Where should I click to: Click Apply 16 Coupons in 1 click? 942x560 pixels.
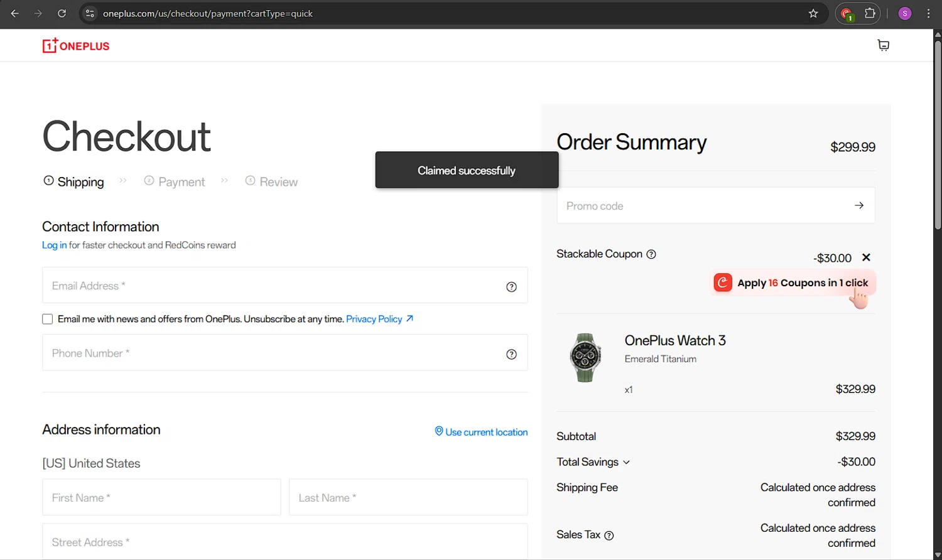coord(793,283)
